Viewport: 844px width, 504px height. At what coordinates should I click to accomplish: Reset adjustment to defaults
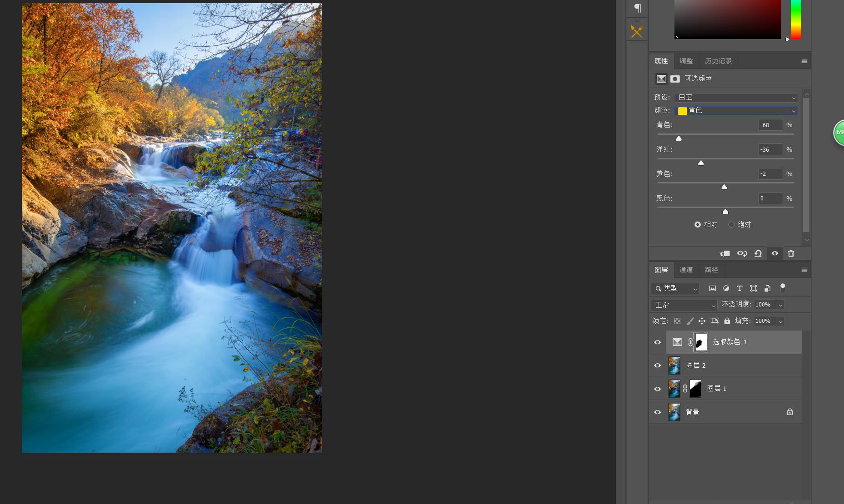tap(758, 253)
